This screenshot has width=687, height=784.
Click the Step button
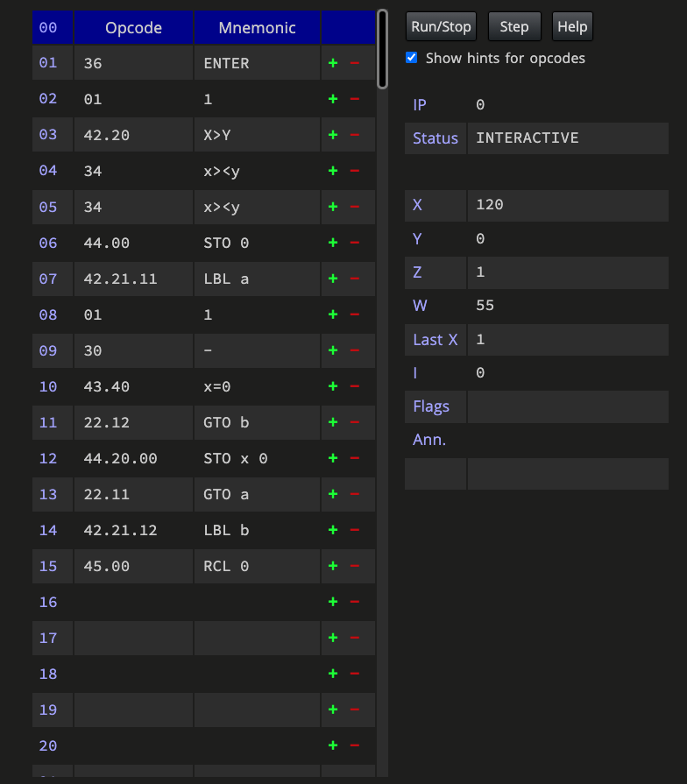click(x=514, y=26)
